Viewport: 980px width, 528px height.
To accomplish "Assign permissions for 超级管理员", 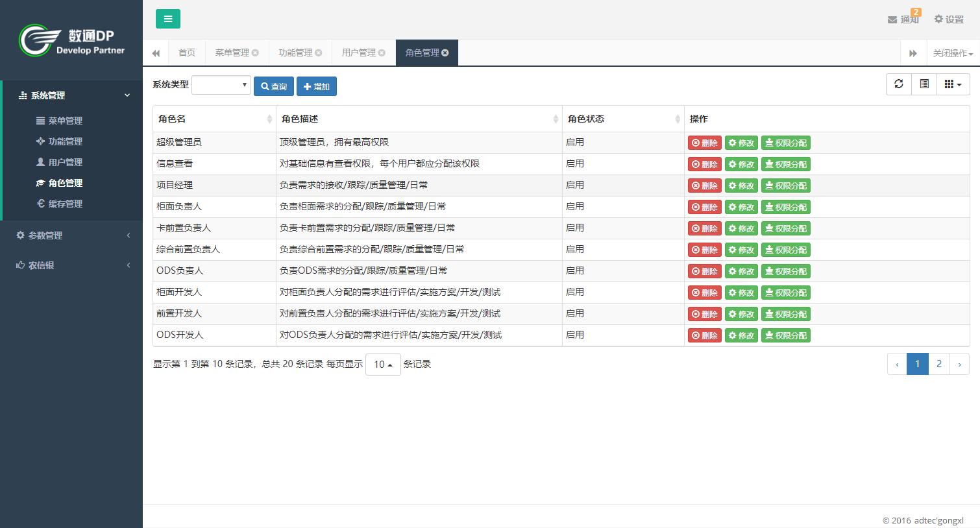I will (x=786, y=143).
